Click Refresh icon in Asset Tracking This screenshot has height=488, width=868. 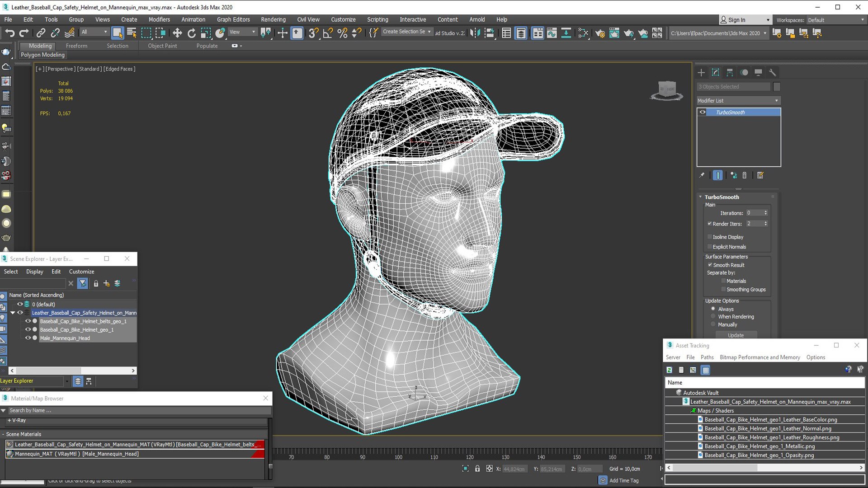[x=669, y=370]
